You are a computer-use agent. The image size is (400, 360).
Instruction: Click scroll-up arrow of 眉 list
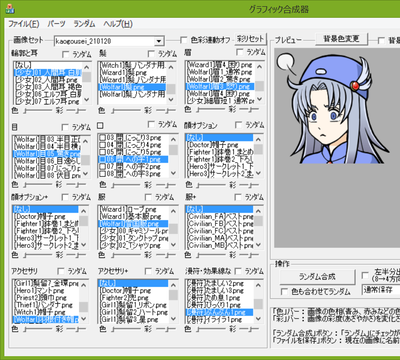pyautogui.click(x=259, y=67)
